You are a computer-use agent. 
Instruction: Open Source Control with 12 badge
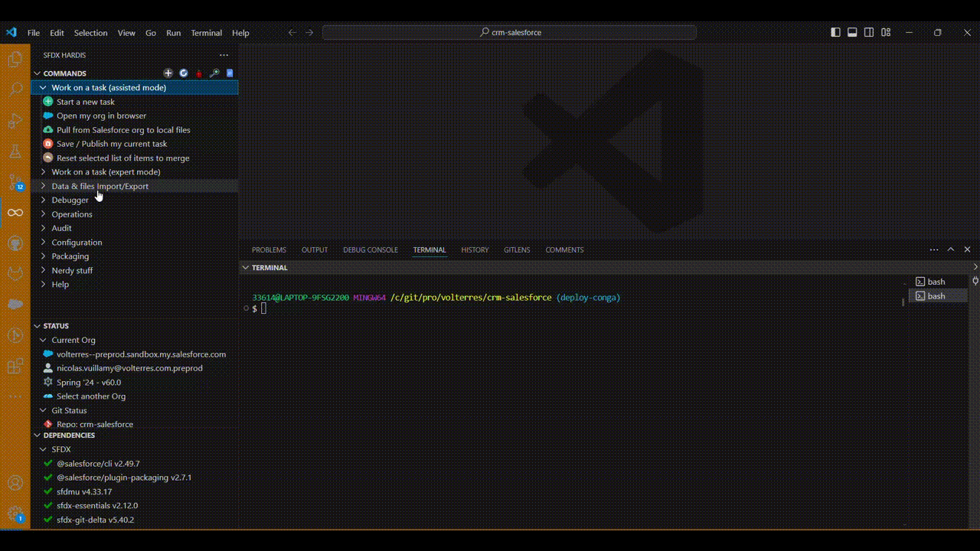tap(15, 182)
